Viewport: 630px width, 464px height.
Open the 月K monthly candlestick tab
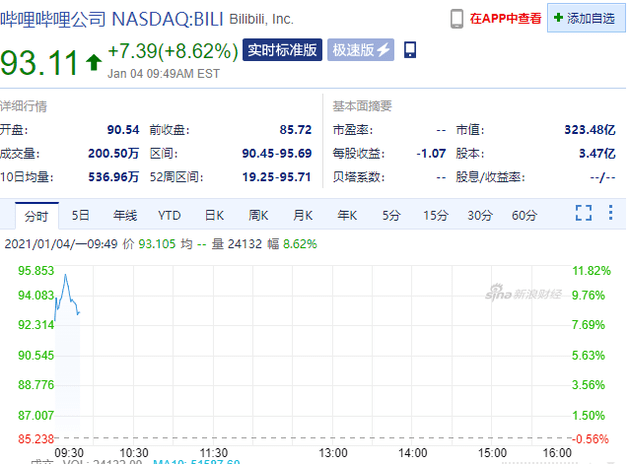click(303, 215)
